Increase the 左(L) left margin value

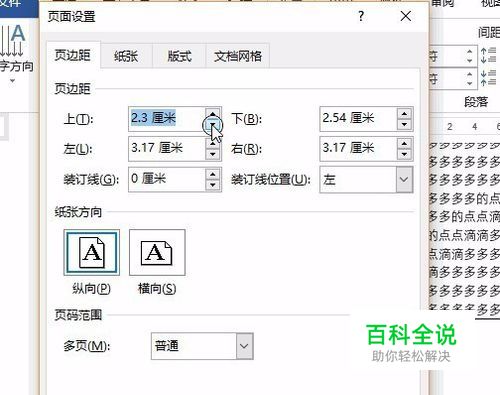pos(213,143)
